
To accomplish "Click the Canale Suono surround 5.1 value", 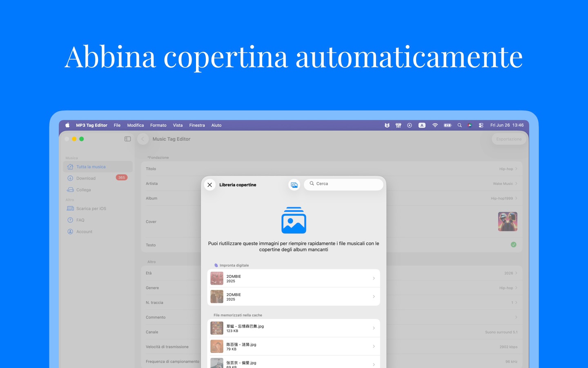I will point(501,332).
